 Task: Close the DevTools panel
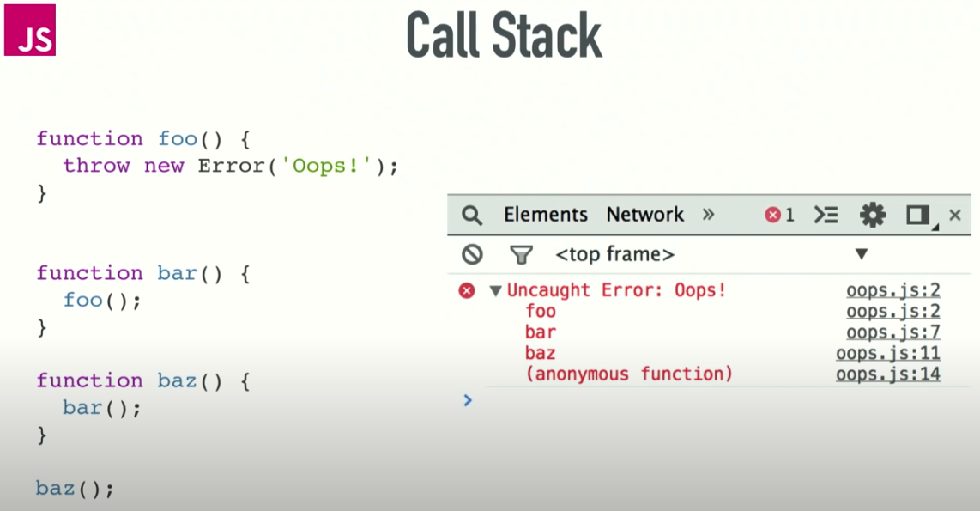pyautogui.click(x=955, y=215)
